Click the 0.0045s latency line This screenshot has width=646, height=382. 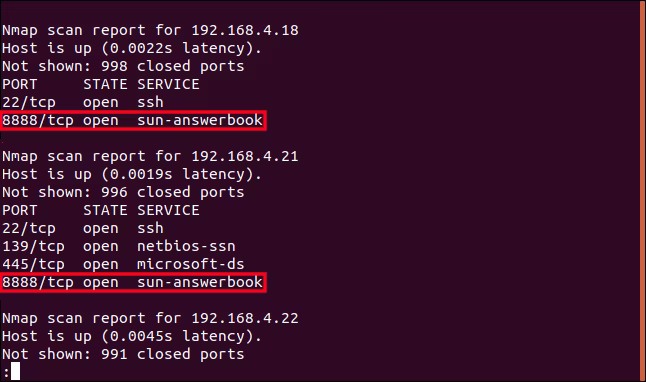(x=132, y=336)
